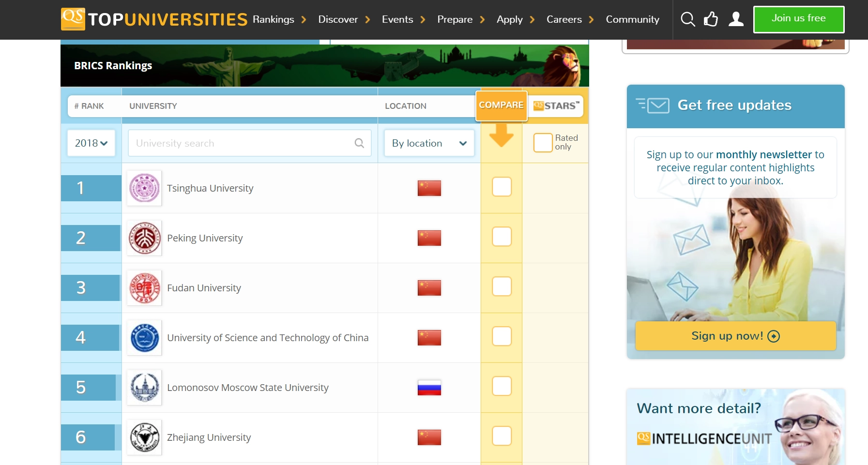The image size is (868, 465).
Task: Open the Discover navigation menu
Action: pos(344,19)
